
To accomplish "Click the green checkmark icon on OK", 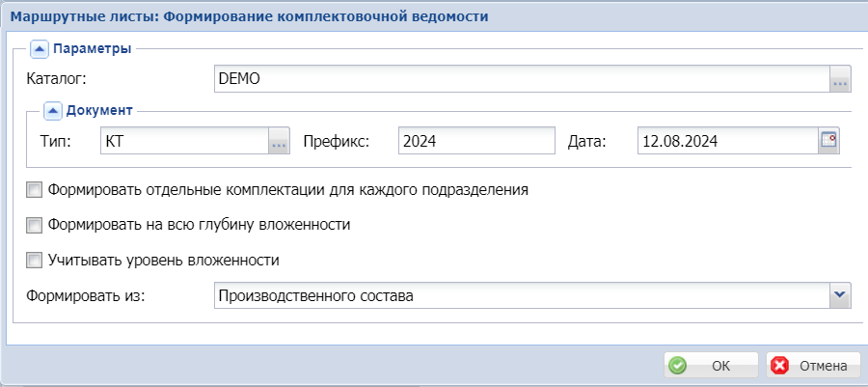I will pyautogui.click(x=679, y=366).
